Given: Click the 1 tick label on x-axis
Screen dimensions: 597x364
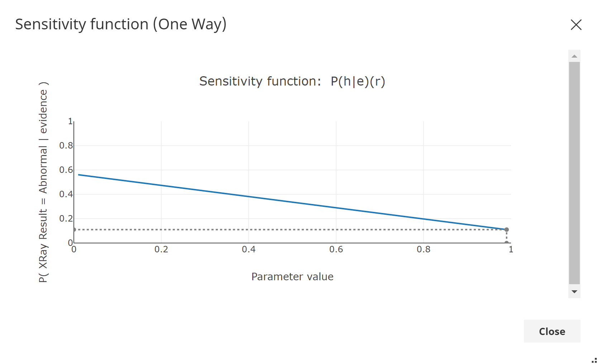Looking at the screenshot, I should [510, 250].
